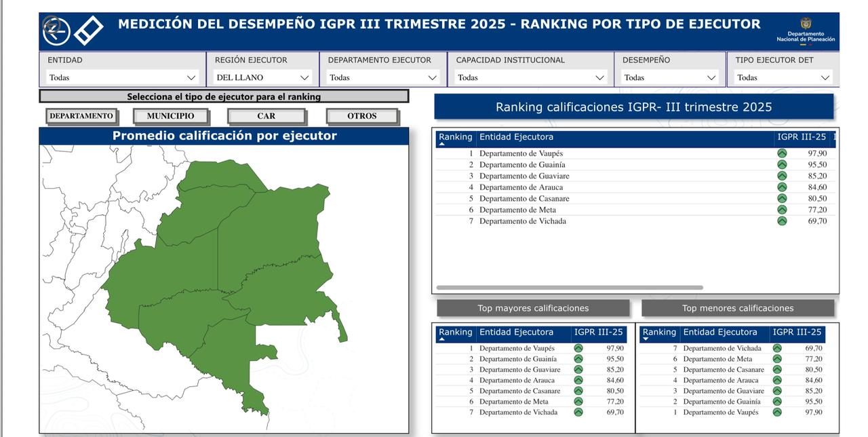Click the back arrow navigation icon
Screen dimensions: 868x437
[x=56, y=31]
